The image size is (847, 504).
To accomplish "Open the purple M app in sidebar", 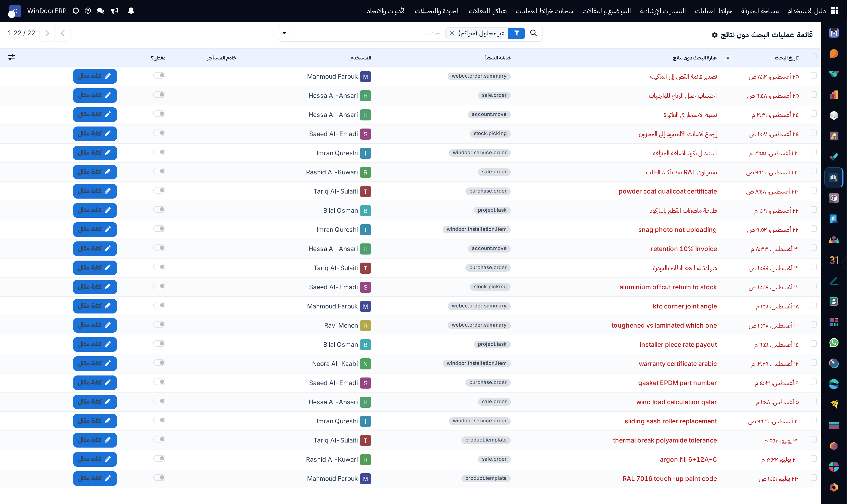I will [x=834, y=33].
